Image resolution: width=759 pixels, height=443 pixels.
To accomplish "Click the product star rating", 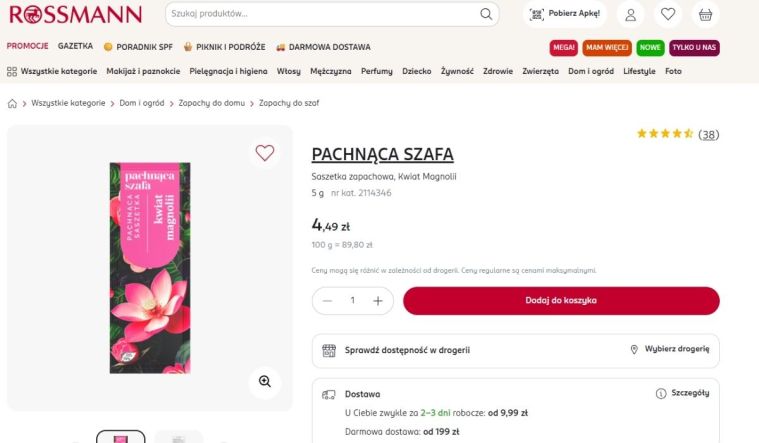I will tap(665, 134).
